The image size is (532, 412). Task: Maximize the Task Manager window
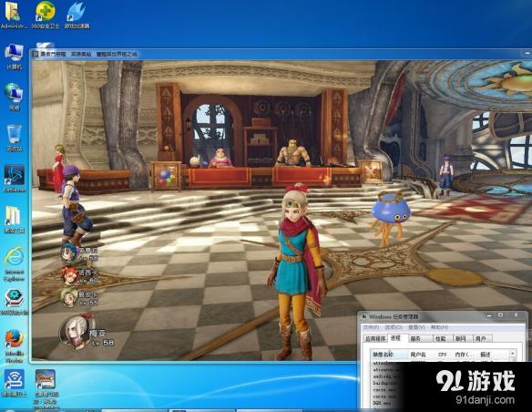coord(500,316)
